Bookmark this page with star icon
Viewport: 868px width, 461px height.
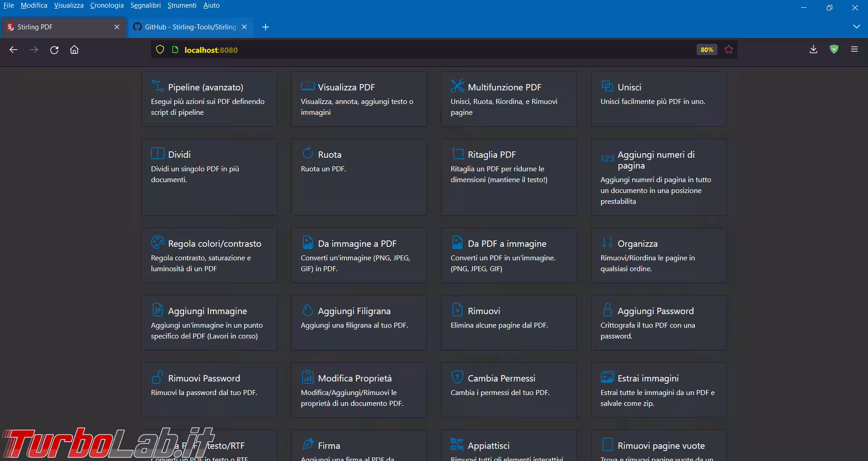click(x=728, y=50)
